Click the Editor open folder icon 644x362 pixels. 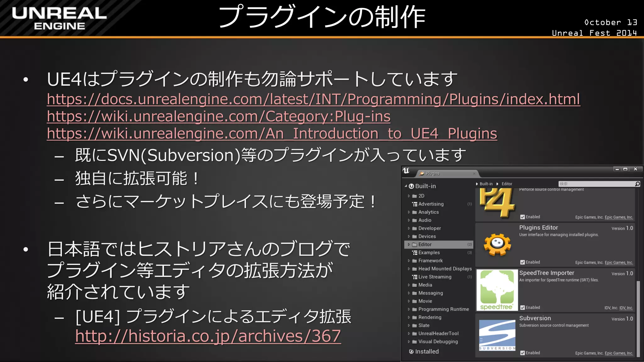(x=415, y=244)
